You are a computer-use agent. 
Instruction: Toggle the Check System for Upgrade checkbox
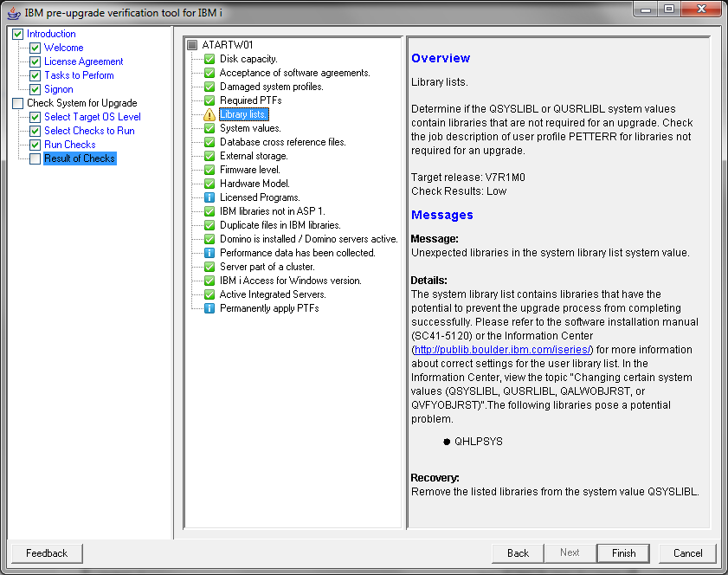click(17, 103)
